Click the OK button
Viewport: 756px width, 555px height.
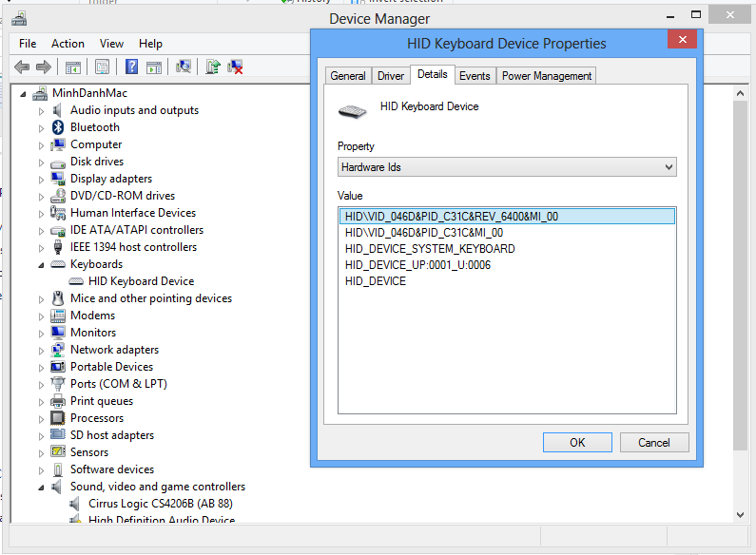coord(577,442)
